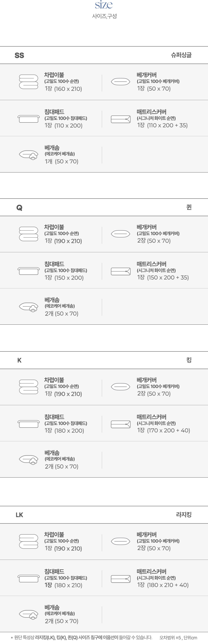Click the 슈퍼싱글 label
208x644 pixels.
(x=181, y=55)
